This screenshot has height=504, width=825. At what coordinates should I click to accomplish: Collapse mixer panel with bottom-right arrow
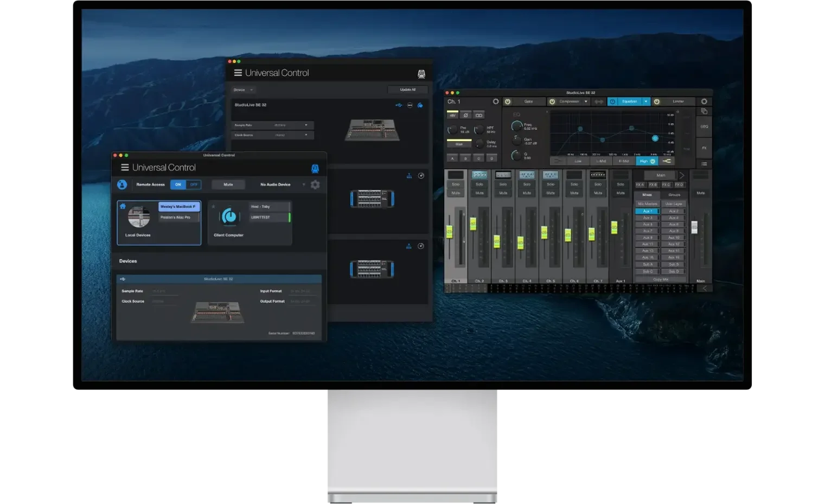[705, 289]
